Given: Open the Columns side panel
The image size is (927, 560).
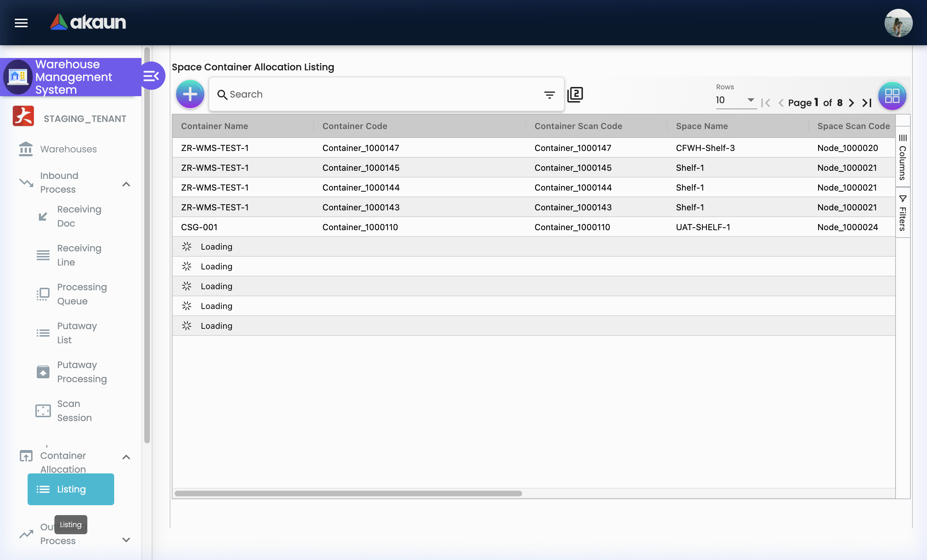Looking at the screenshot, I should coord(902,157).
